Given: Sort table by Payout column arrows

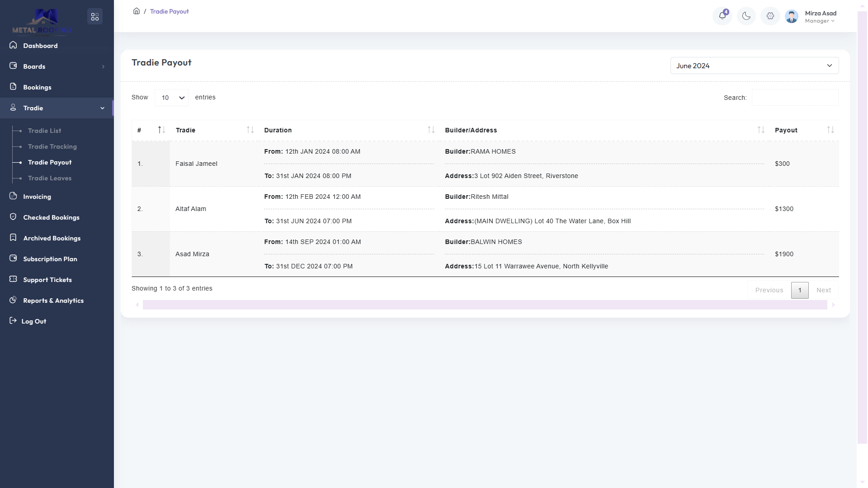Looking at the screenshot, I should coord(830,130).
